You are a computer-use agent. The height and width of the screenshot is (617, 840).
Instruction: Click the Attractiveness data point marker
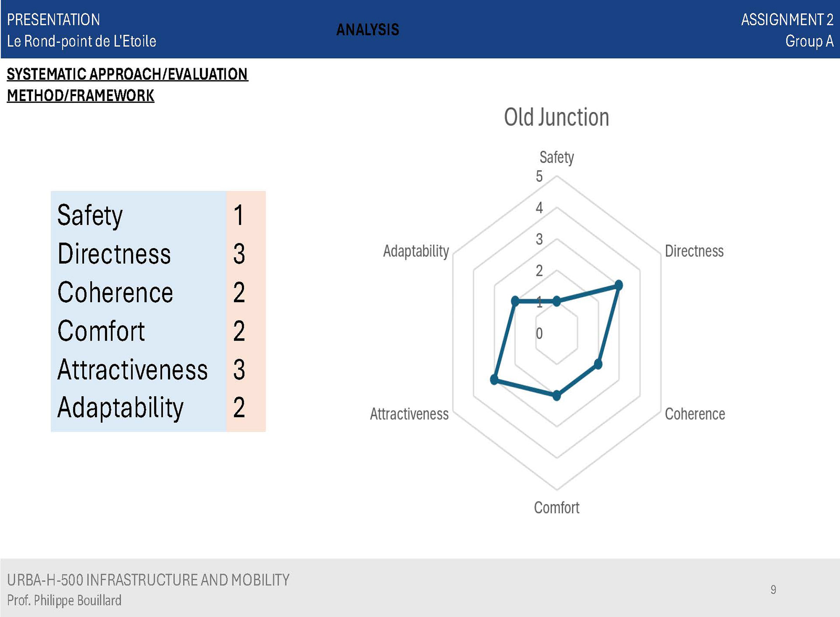[x=494, y=379]
